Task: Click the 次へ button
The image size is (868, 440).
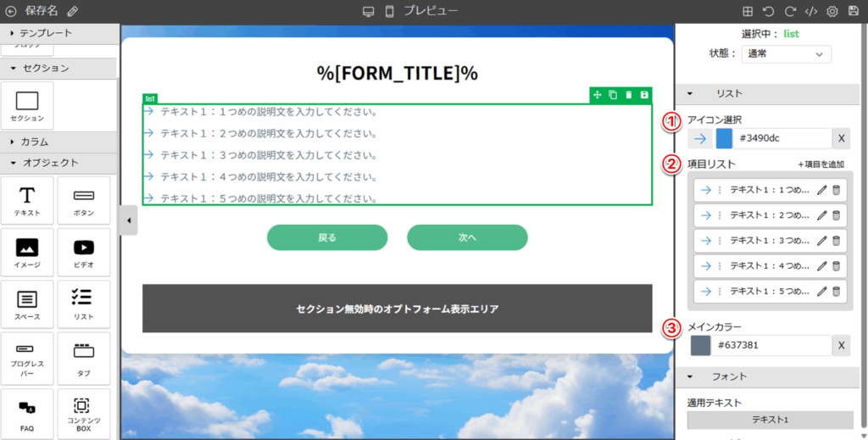Action: coord(467,237)
